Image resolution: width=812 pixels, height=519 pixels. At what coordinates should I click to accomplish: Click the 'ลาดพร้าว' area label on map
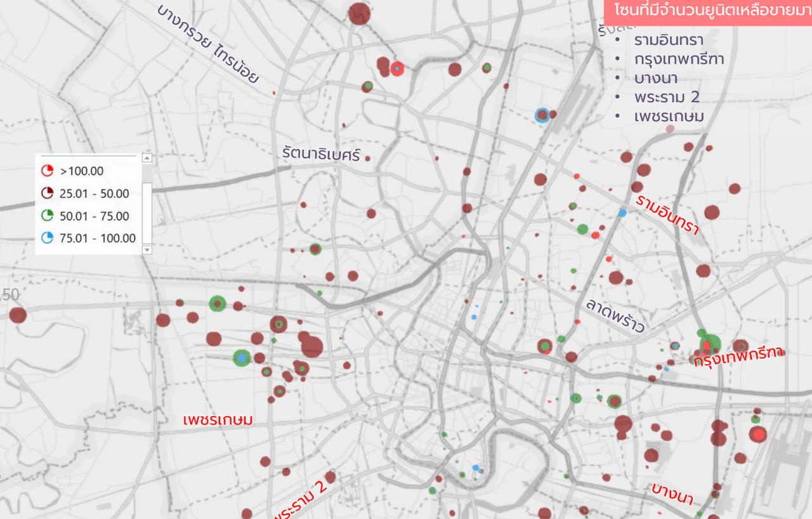(615, 315)
